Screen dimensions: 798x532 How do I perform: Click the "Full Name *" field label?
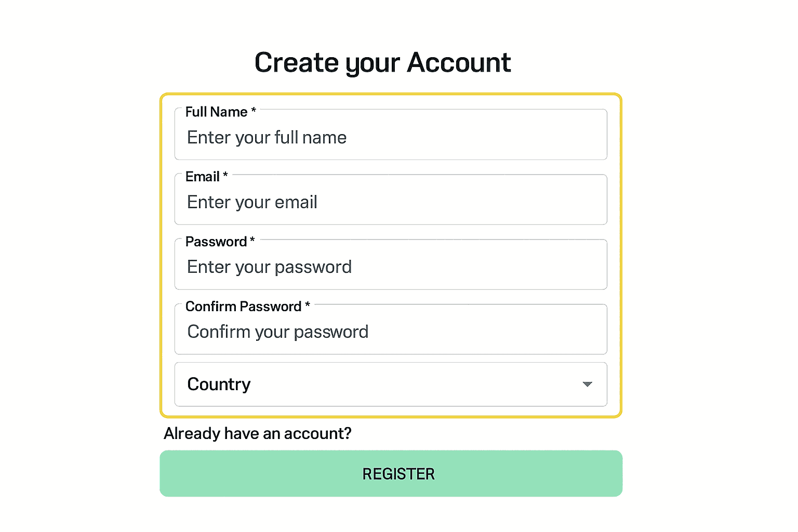tap(217, 112)
